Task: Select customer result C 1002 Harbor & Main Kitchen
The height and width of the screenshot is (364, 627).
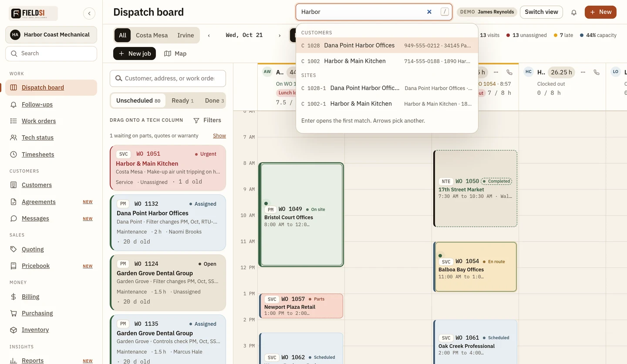Action: coord(387,61)
